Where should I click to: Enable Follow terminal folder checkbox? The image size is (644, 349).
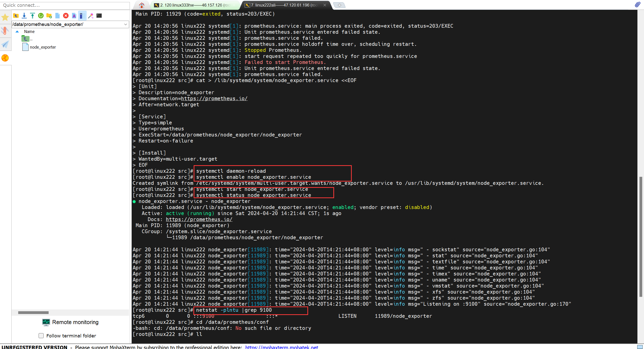pyautogui.click(x=41, y=336)
